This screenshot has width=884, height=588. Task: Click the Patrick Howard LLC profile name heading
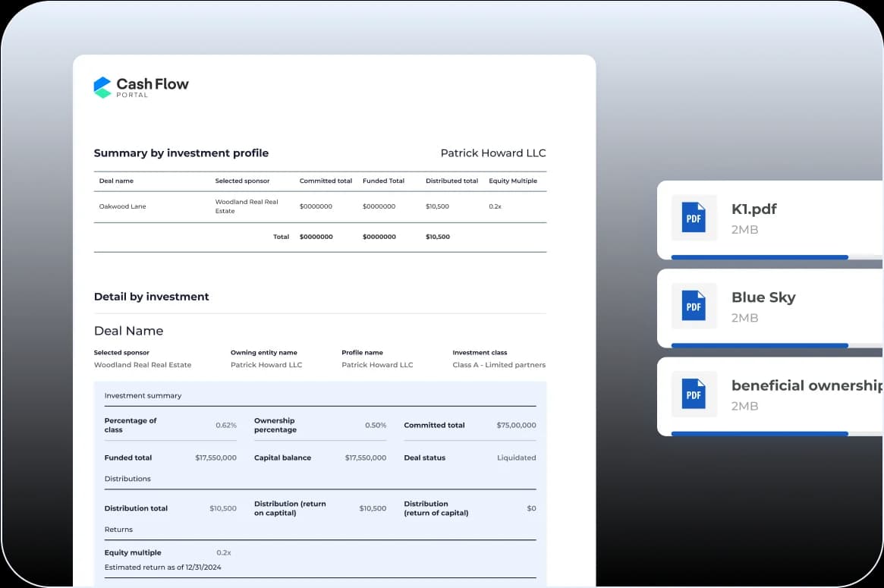click(x=493, y=153)
